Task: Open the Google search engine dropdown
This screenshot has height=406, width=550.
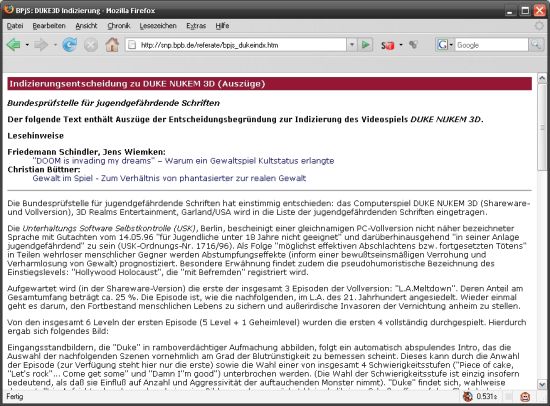Action: tap(444, 45)
